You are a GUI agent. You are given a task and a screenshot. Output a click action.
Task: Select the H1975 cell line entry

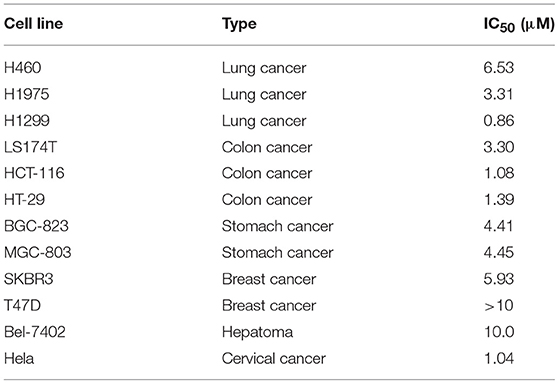coord(27,94)
